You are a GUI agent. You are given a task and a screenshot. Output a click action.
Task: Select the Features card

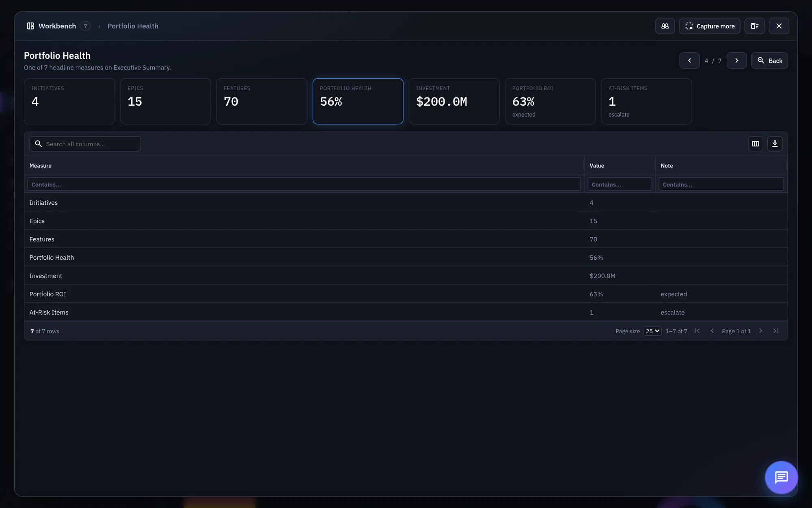261,101
